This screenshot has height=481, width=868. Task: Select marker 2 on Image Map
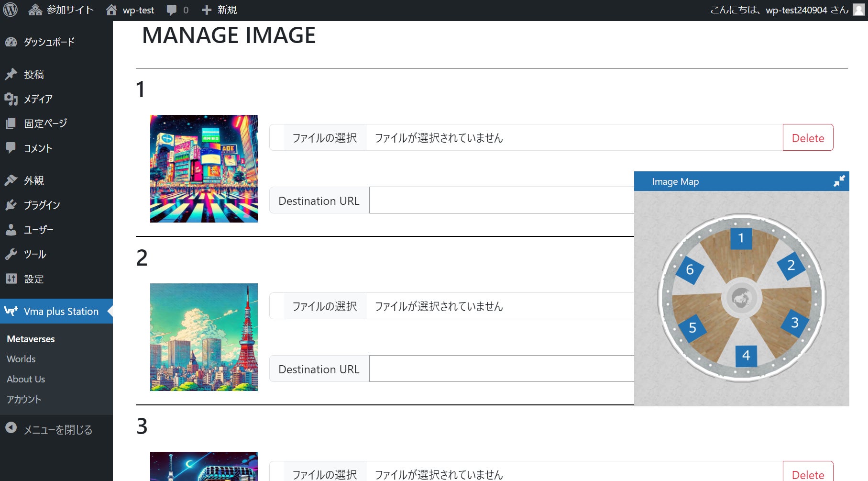click(791, 265)
